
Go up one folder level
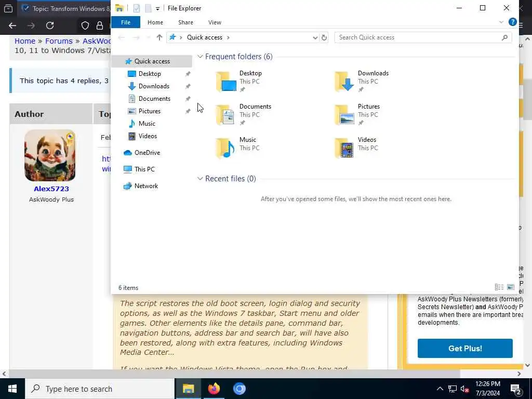pos(159,37)
